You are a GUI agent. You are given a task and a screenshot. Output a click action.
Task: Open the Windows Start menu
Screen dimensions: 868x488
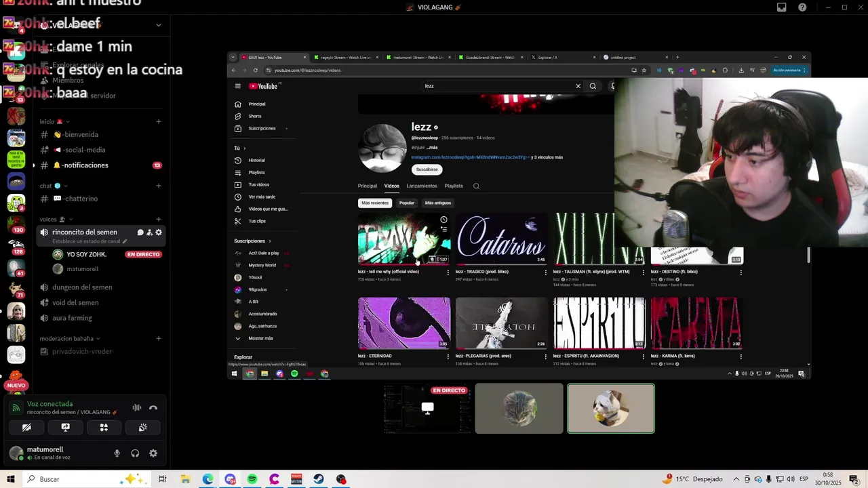coord(11,479)
